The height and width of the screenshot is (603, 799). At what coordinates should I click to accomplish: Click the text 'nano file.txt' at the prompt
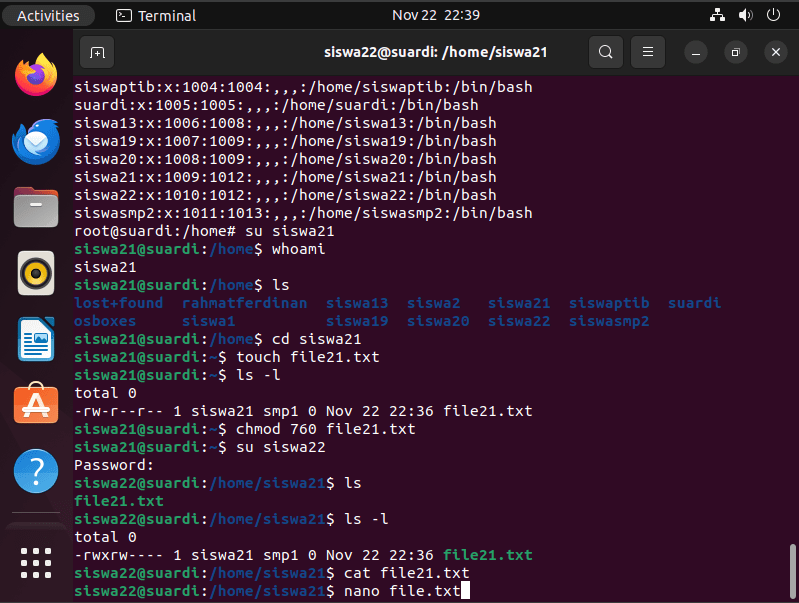point(402,591)
